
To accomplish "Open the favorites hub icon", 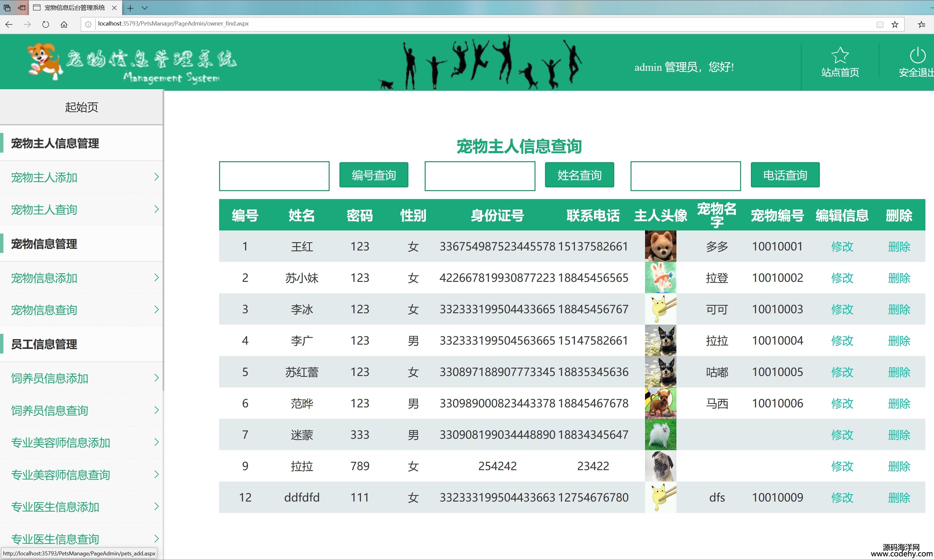I will click(922, 25).
